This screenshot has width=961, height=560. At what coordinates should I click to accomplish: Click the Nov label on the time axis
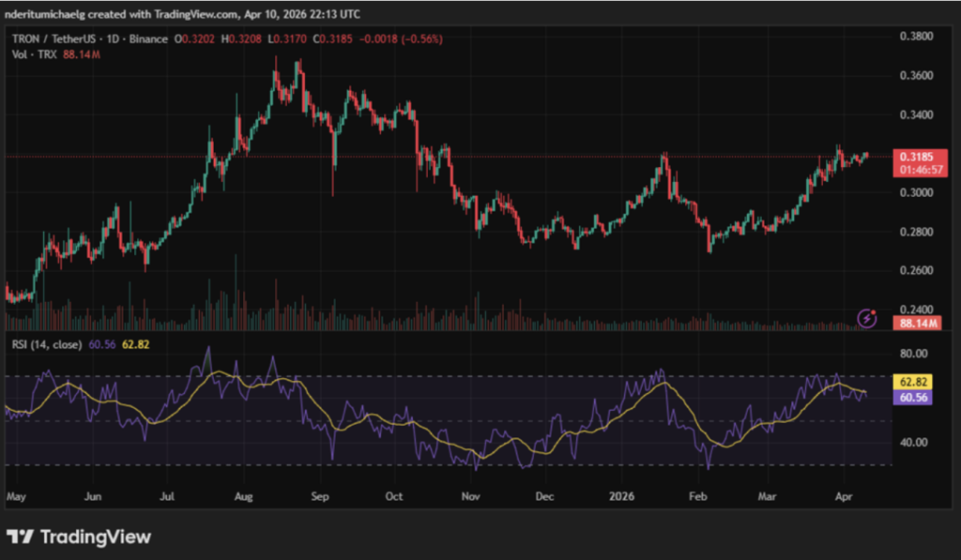point(471,494)
